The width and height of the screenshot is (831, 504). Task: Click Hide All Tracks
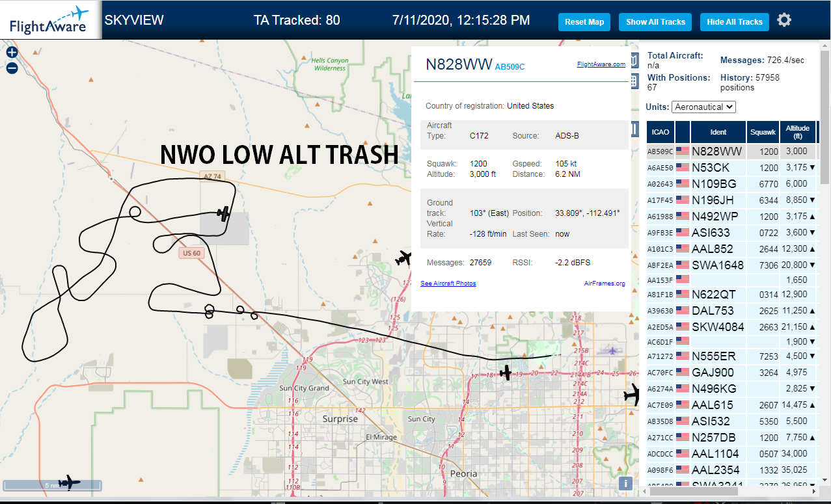735,22
